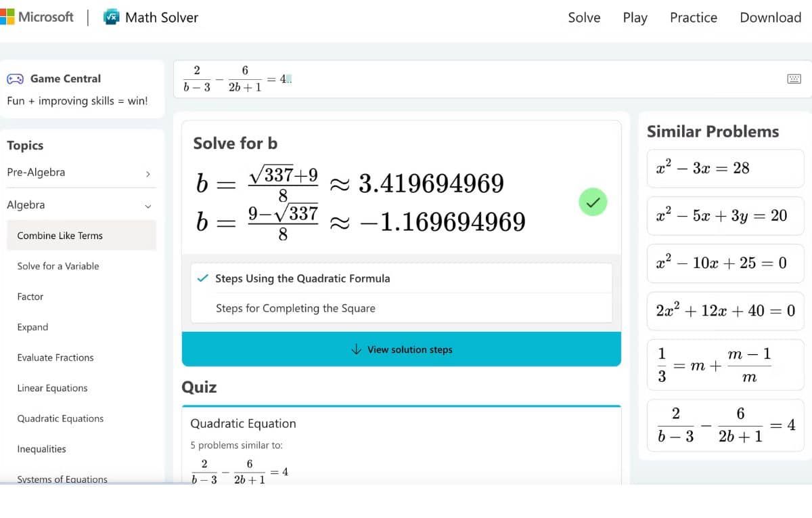Open the on-screen keyboard icon
The width and height of the screenshot is (812, 518).
click(x=794, y=79)
